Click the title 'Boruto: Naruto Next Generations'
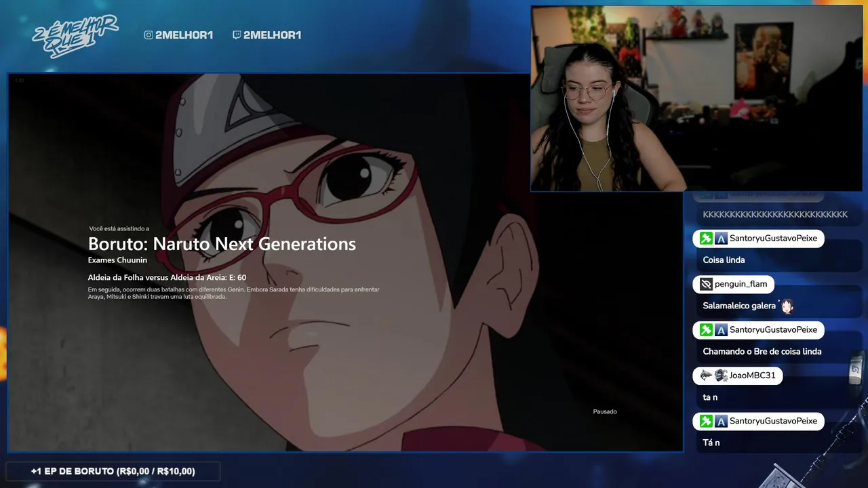This screenshot has width=868, height=488. tap(222, 244)
